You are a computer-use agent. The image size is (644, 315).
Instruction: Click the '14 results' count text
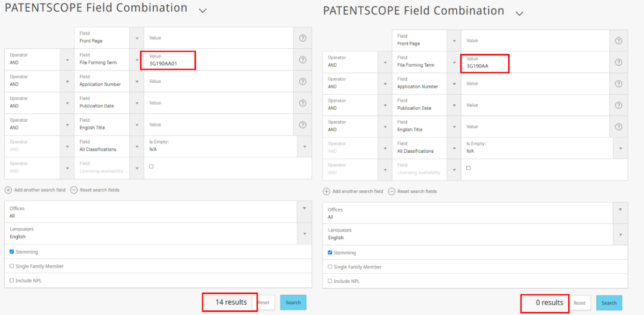(231, 302)
